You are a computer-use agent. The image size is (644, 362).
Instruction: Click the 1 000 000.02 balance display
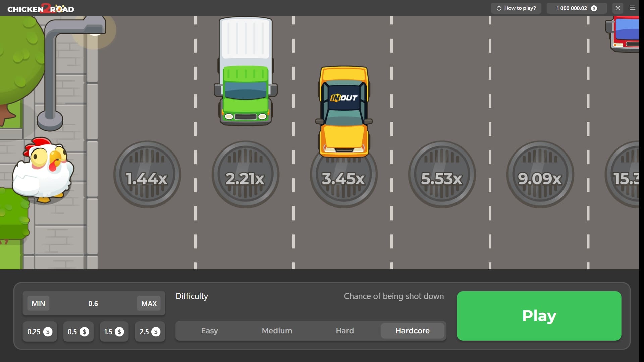tap(577, 8)
